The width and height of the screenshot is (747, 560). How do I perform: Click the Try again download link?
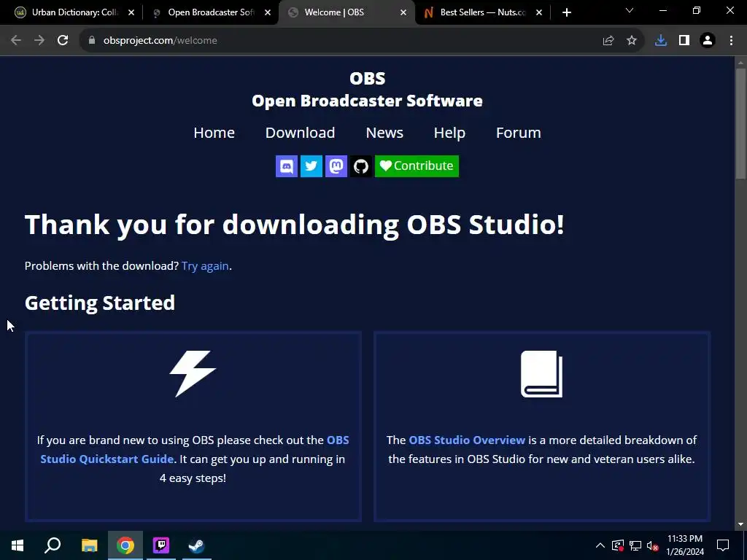[x=205, y=265]
